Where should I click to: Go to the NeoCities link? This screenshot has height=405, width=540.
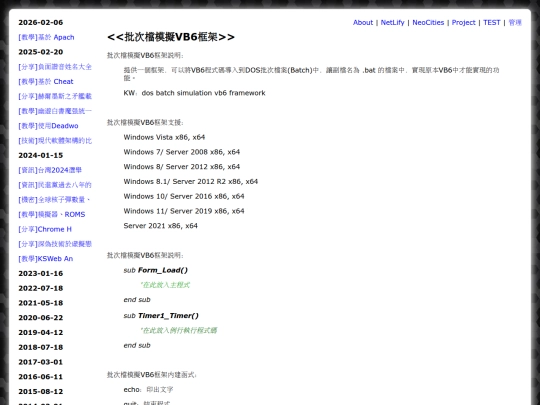click(x=428, y=23)
